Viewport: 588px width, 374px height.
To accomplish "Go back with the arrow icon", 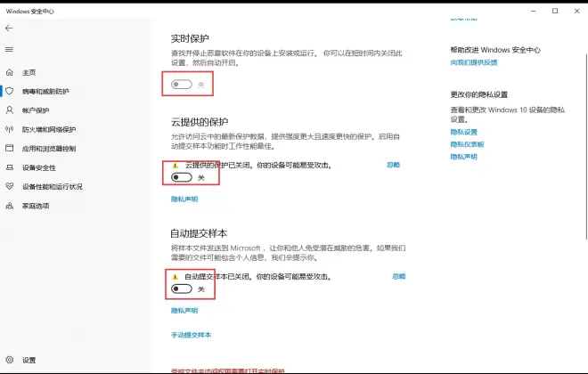I will click(9, 28).
